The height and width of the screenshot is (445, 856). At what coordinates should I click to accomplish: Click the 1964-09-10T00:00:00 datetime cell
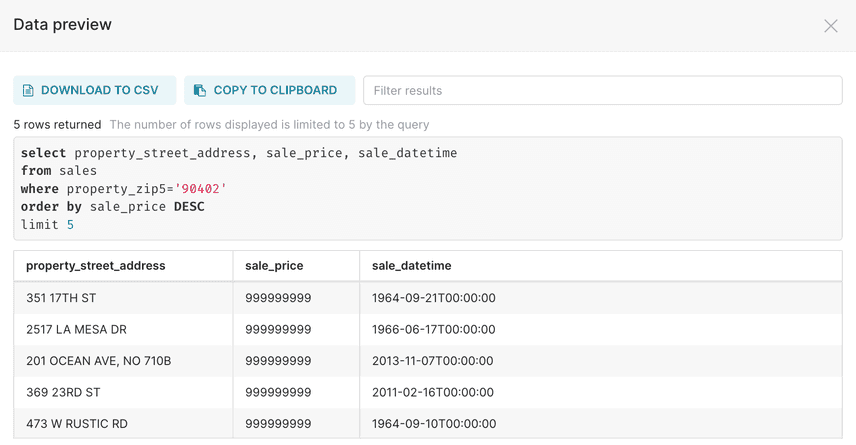pos(601,424)
